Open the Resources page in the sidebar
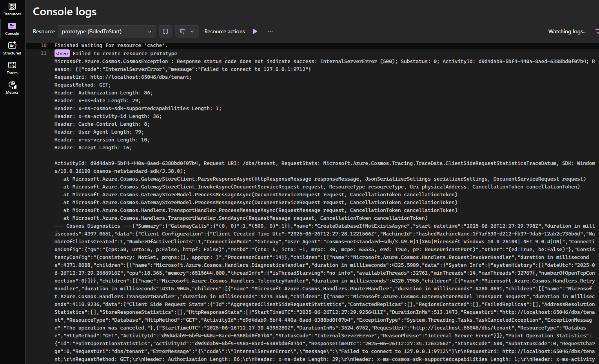 pyautogui.click(x=12, y=9)
